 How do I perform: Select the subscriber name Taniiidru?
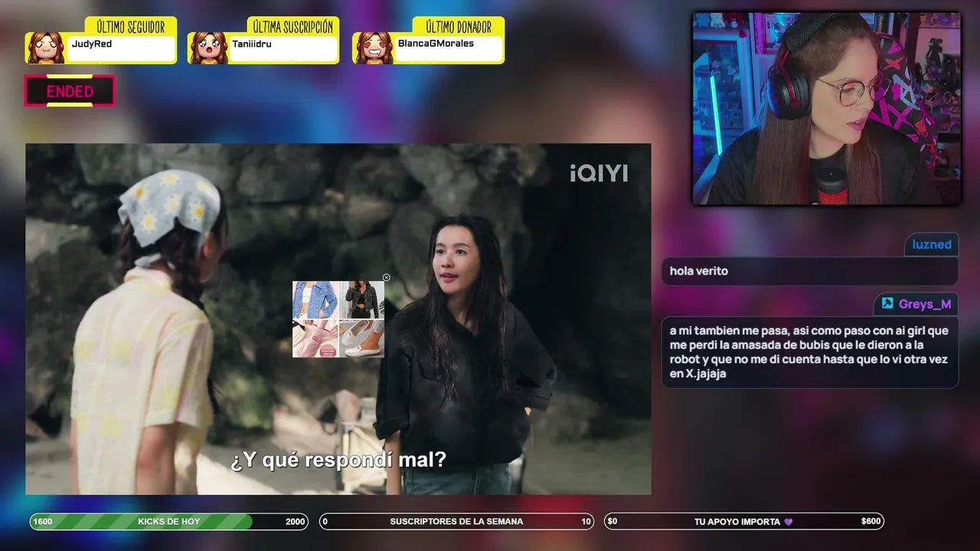[252, 44]
